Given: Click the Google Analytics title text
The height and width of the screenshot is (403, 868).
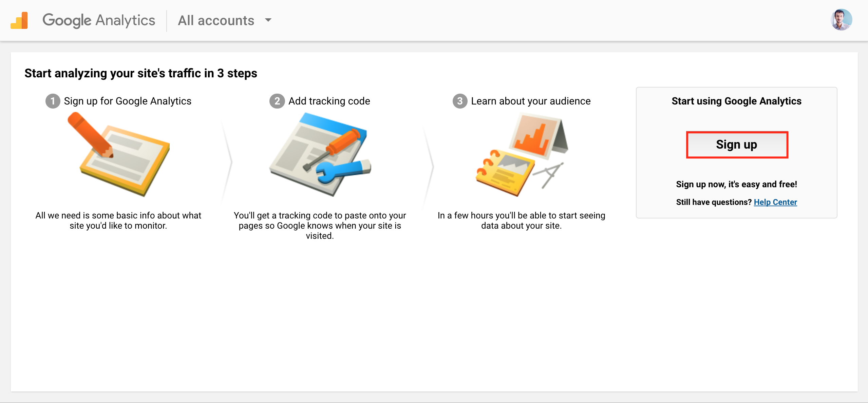Looking at the screenshot, I should click(x=99, y=20).
